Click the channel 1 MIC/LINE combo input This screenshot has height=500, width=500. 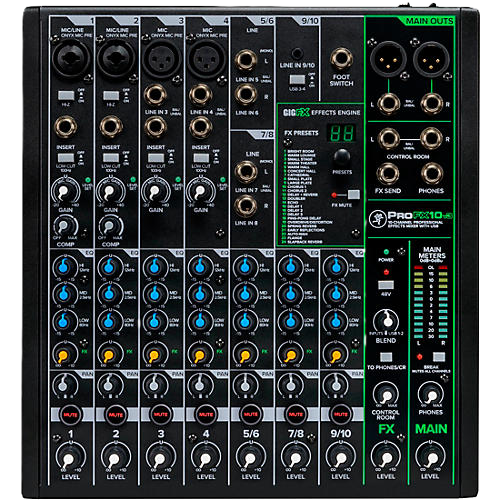tap(71, 59)
